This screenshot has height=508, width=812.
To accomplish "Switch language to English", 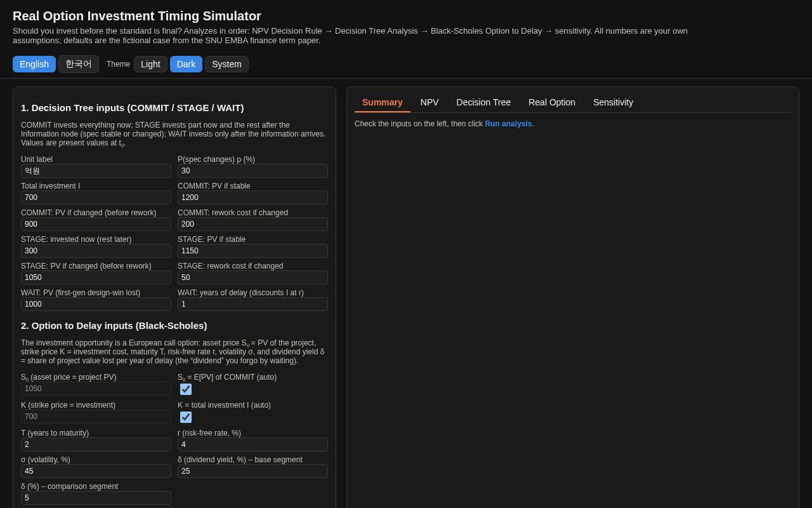I will click(x=34, y=64).
